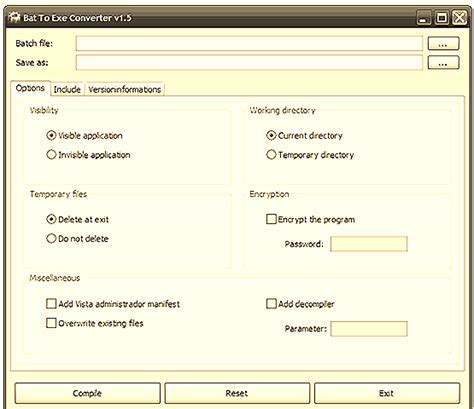Screen dimensions: 474x409
Task: Choose Temporary directory as working directory
Action: pos(271,155)
